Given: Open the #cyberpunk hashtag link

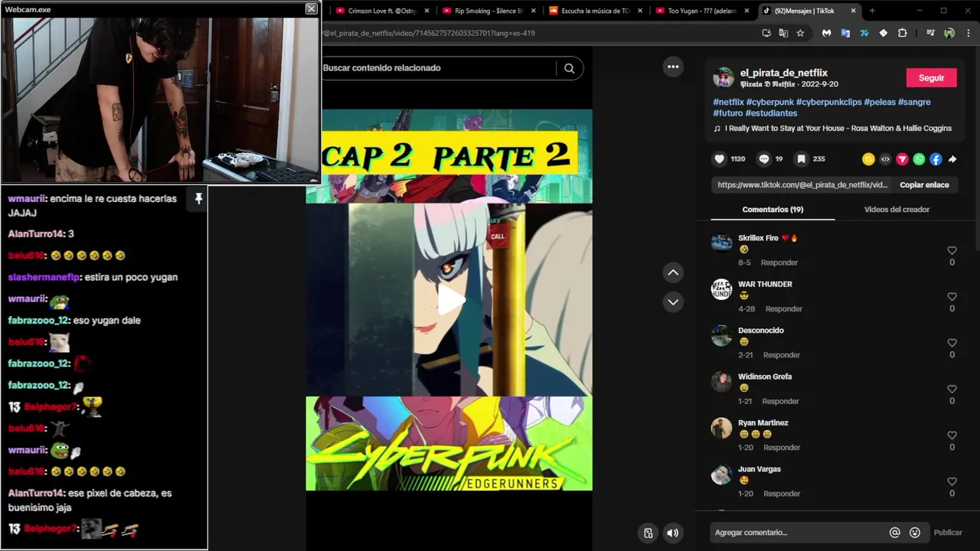Looking at the screenshot, I should (769, 102).
